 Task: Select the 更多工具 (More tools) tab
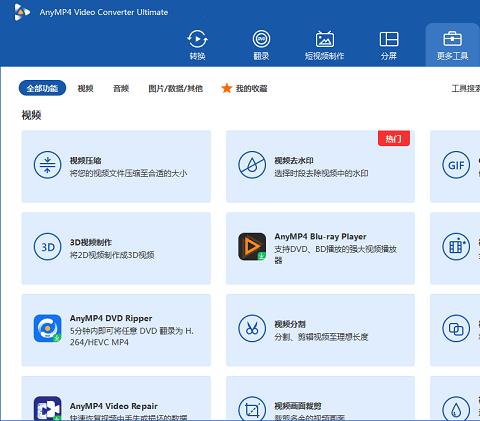452,45
